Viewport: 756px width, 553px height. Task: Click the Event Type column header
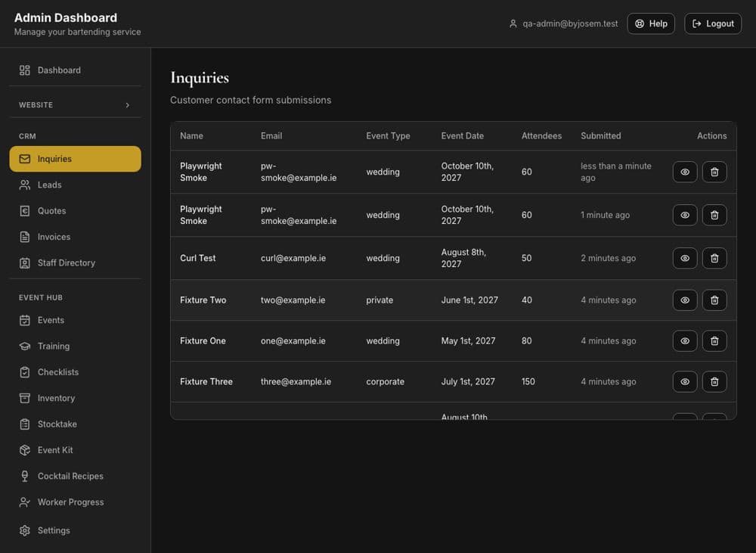pos(388,136)
